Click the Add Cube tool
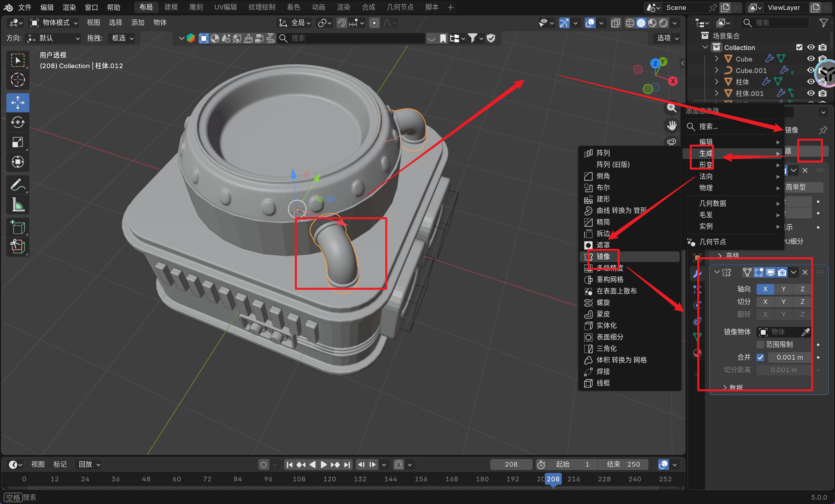The width and height of the screenshot is (835, 504). (x=17, y=227)
